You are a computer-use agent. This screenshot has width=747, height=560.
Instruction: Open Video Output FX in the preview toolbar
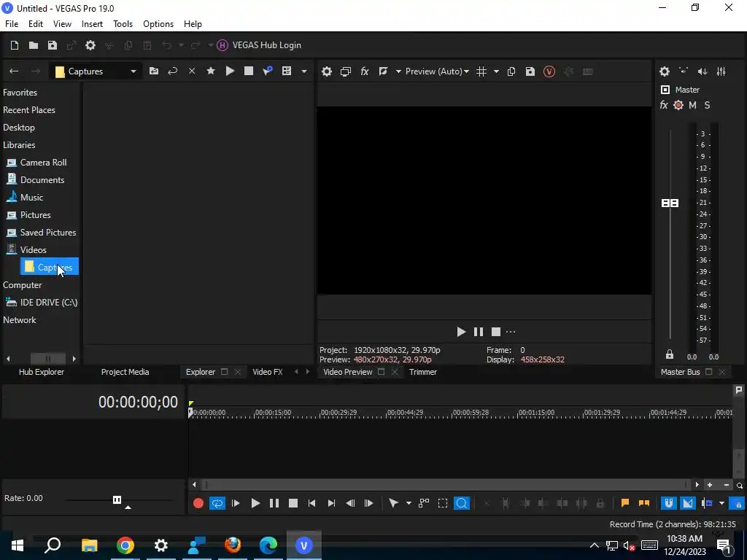click(365, 71)
